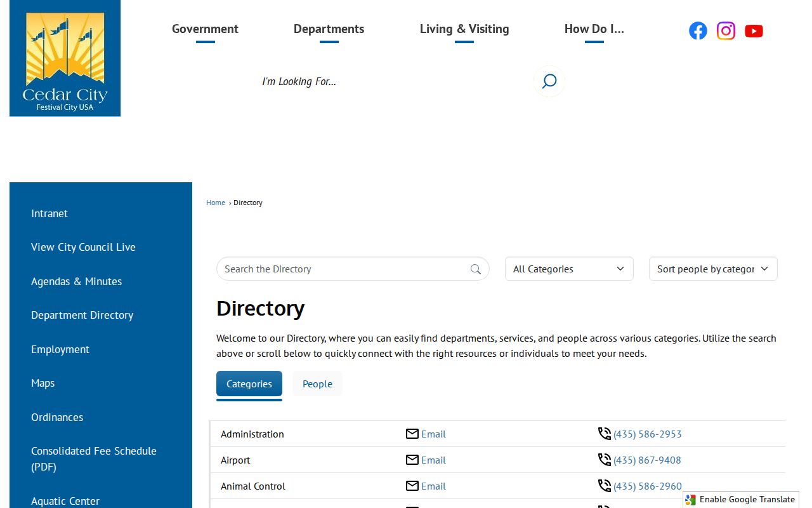Open the Aquatic Center sidebar link

point(65,501)
